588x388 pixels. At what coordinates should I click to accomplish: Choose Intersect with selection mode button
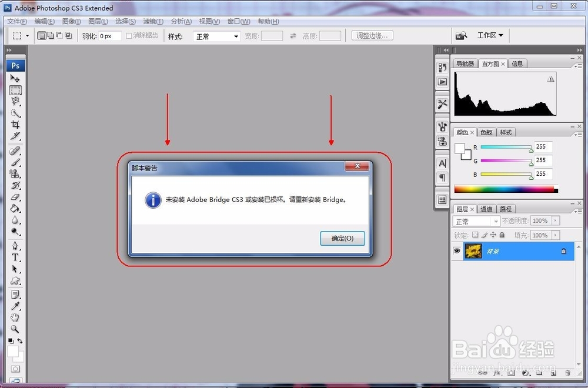click(x=68, y=36)
